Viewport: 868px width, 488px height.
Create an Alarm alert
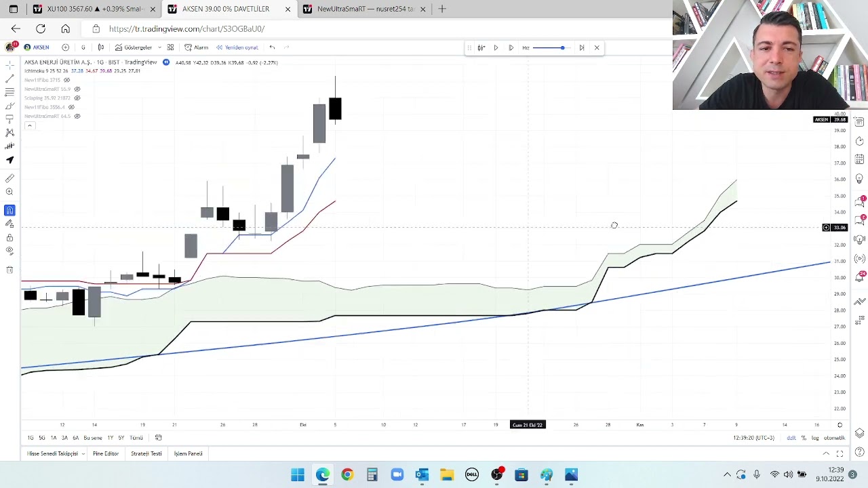(197, 47)
